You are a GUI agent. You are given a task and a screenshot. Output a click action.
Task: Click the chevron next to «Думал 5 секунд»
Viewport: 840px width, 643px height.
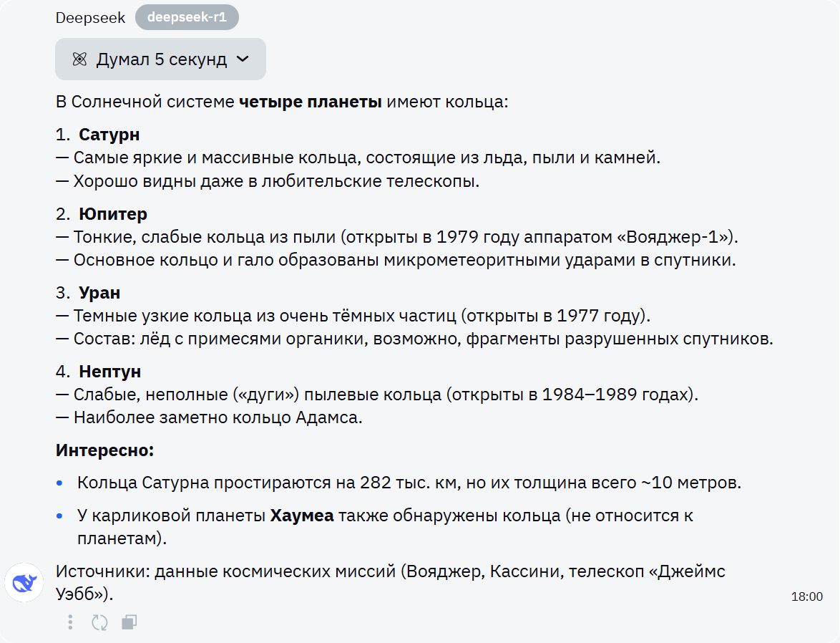tap(242, 59)
